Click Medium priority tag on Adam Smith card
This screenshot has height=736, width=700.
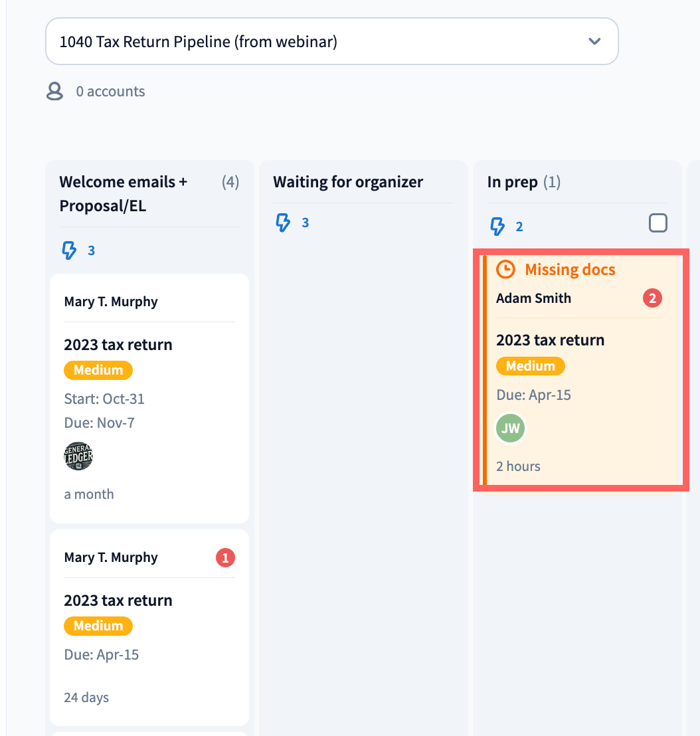click(x=530, y=366)
